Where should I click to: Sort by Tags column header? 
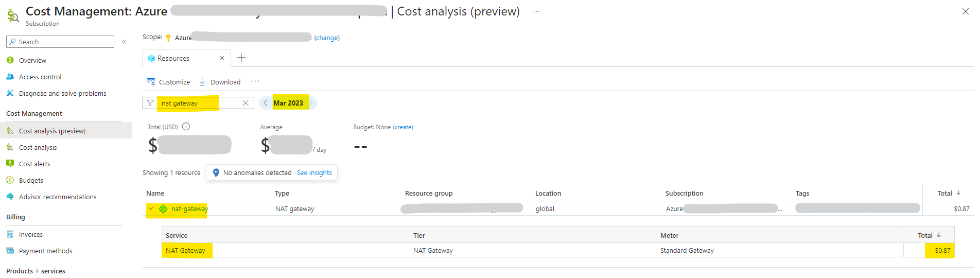(802, 194)
